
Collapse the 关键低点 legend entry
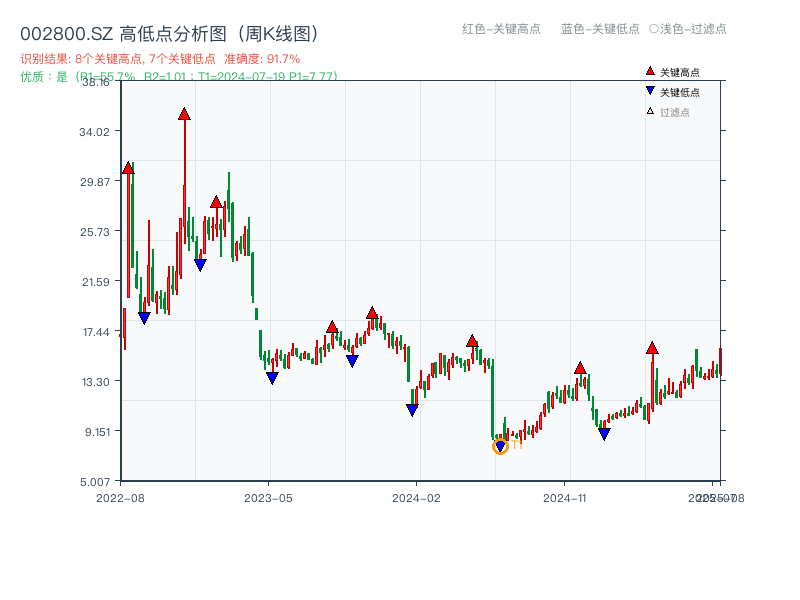point(671,91)
